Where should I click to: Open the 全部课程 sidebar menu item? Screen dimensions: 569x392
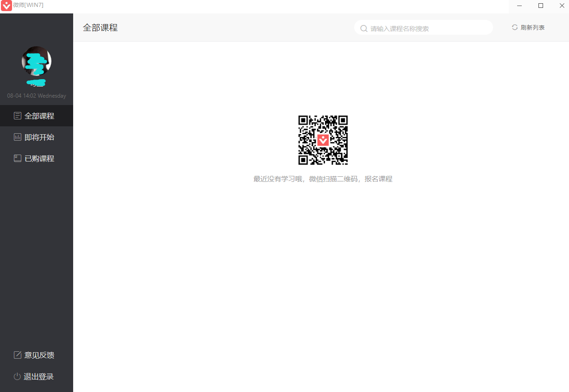[37, 116]
